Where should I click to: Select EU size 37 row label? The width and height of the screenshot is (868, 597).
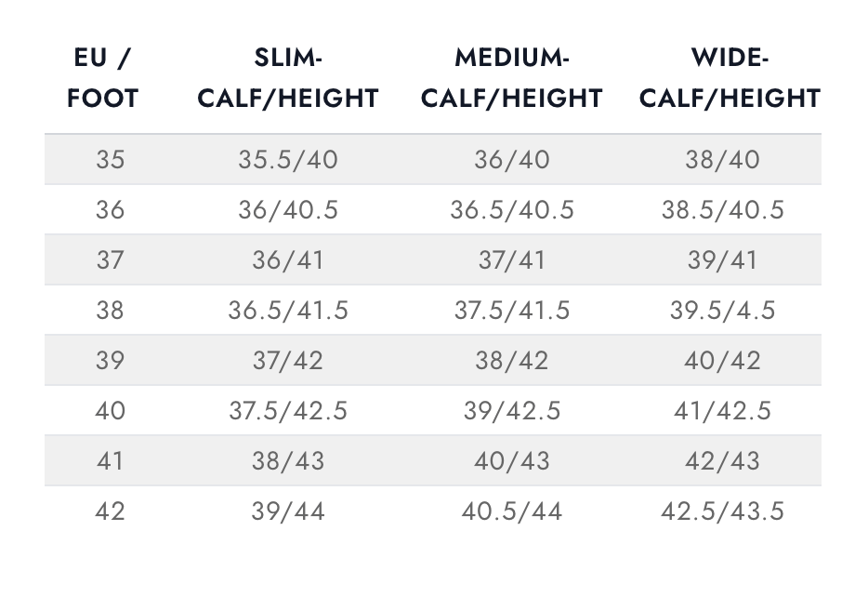coord(111,259)
